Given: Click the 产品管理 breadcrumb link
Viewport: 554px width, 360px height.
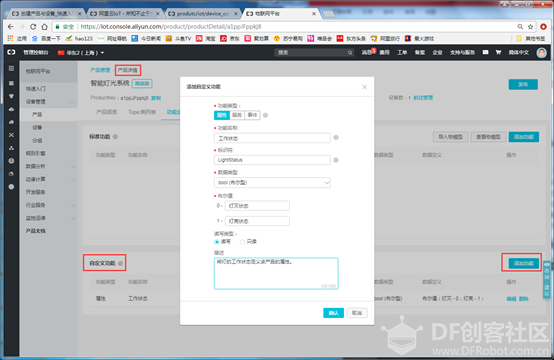Looking at the screenshot, I should 100,70.
